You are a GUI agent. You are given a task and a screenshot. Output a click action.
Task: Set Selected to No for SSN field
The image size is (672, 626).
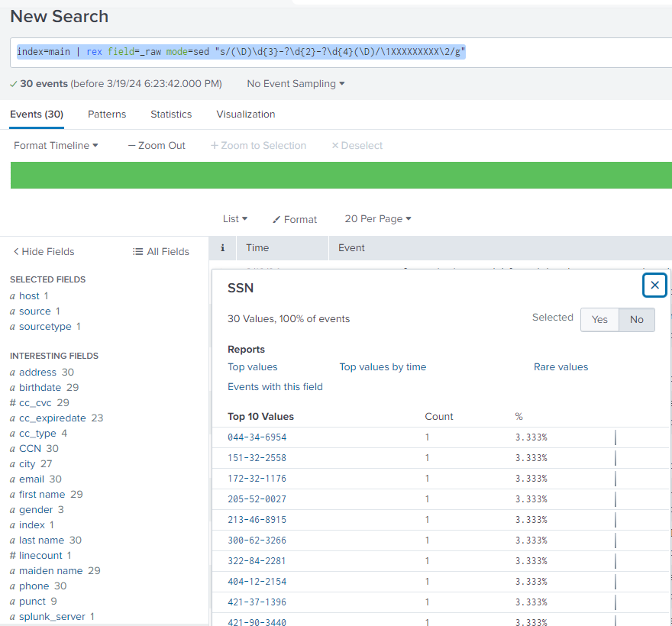point(637,319)
